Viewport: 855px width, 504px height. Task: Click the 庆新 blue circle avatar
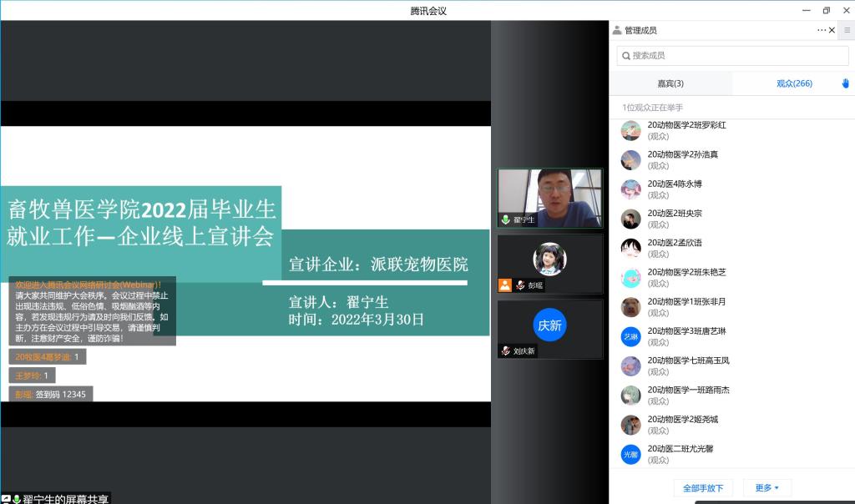point(549,325)
